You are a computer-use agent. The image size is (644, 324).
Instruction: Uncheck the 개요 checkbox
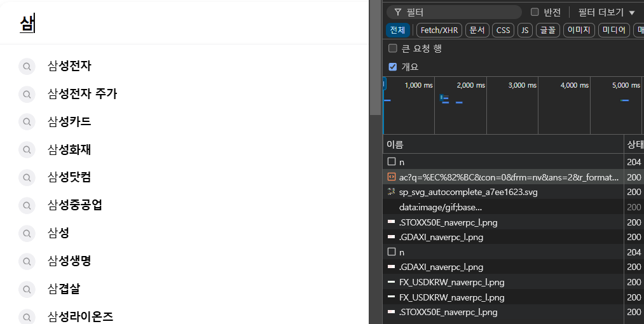[393, 67]
